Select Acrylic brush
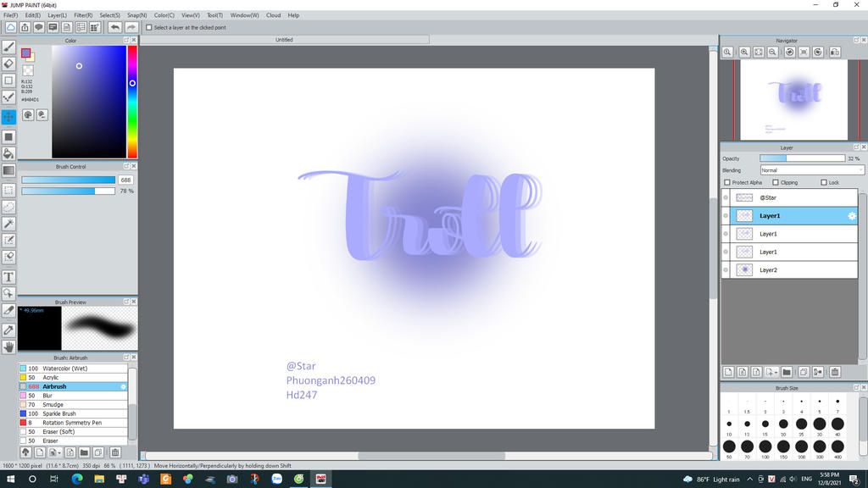This screenshot has height=488, width=868. tap(73, 377)
